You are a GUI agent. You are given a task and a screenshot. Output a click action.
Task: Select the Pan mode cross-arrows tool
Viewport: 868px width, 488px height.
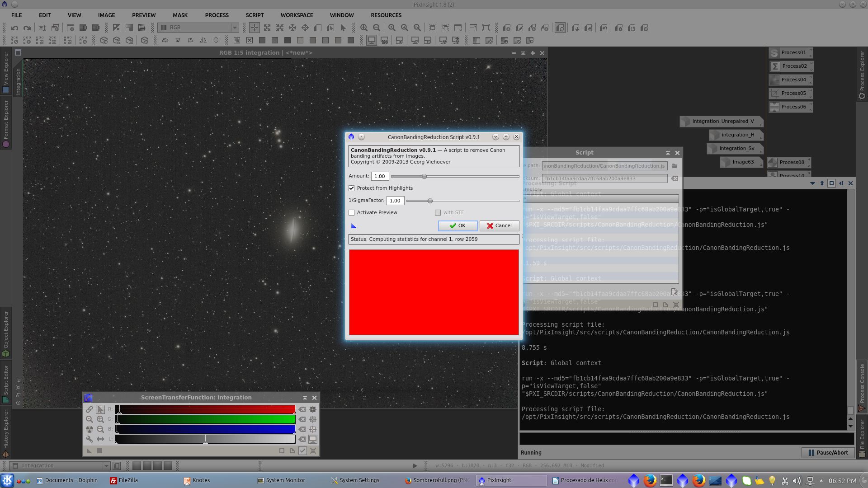(305, 28)
